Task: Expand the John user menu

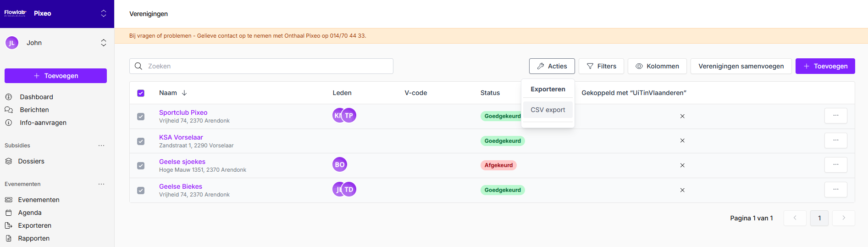Action: [x=104, y=43]
